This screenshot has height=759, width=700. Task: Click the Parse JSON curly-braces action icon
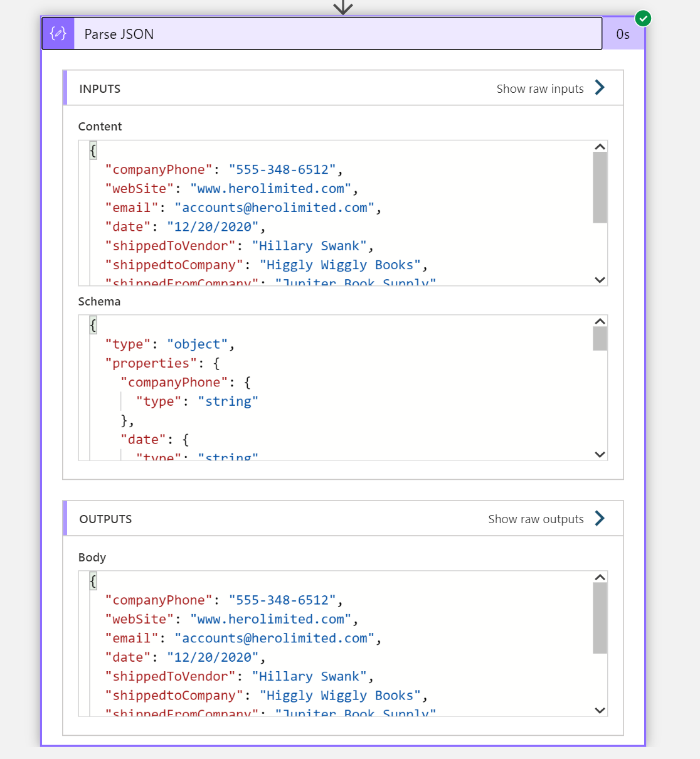pyautogui.click(x=58, y=33)
